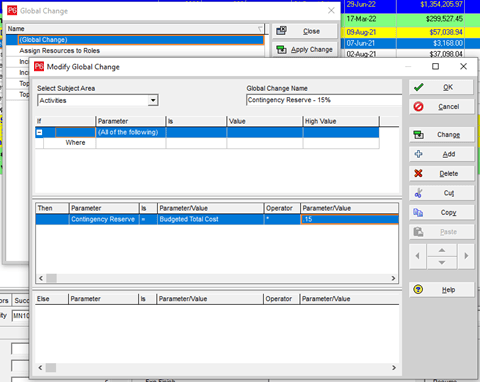Image resolution: width=480 pixels, height=382 pixels.
Task: Click Close in the Global Change window
Action: (x=305, y=31)
